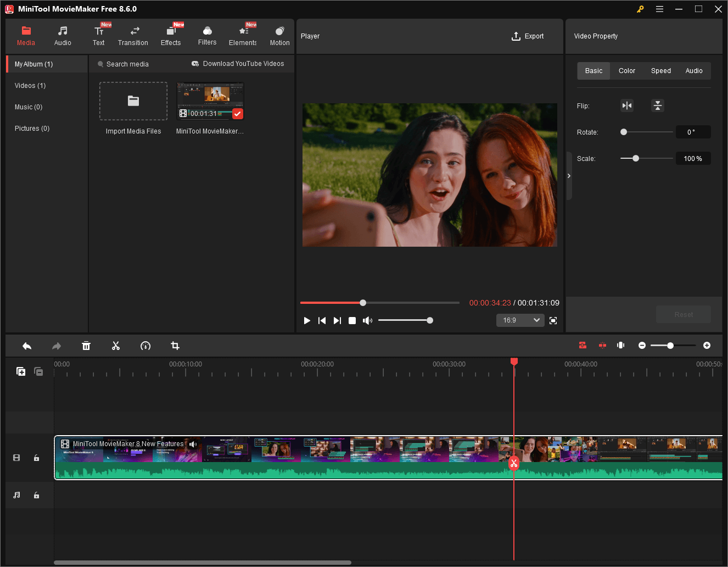Toggle the red checkmark on the media thumbnail
The image size is (728, 567).
pos(238,114)
